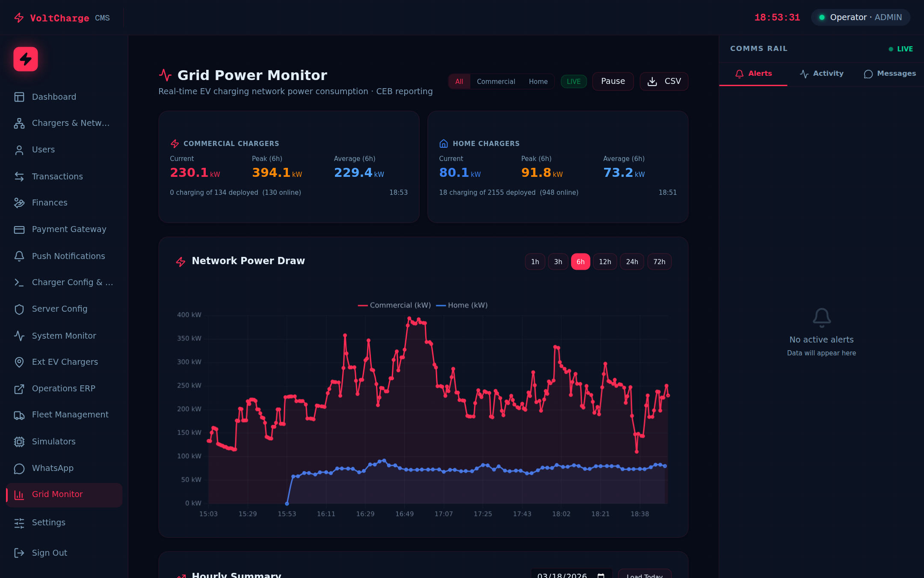Click the Load Today button
The width and height of the screenshot is (924, 578).
coord(645,575)
